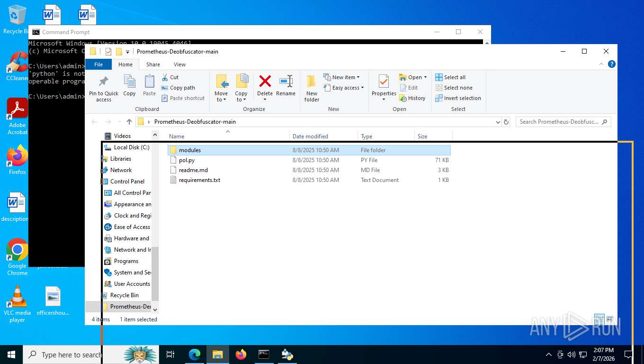The height and width of the screenshot is (364, 644).
Task: Open Task View on taskbar
Action: [170, 355]
